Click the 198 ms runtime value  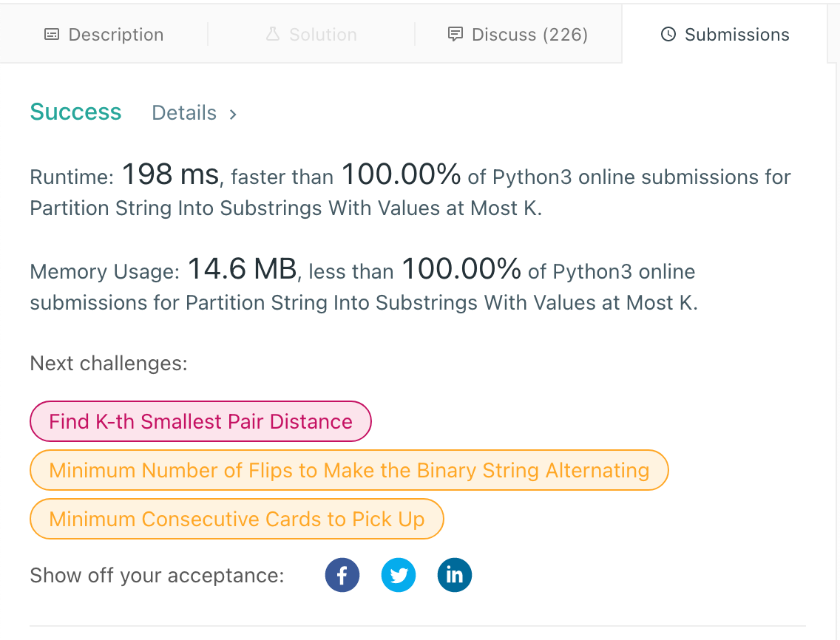coord(171,174)
